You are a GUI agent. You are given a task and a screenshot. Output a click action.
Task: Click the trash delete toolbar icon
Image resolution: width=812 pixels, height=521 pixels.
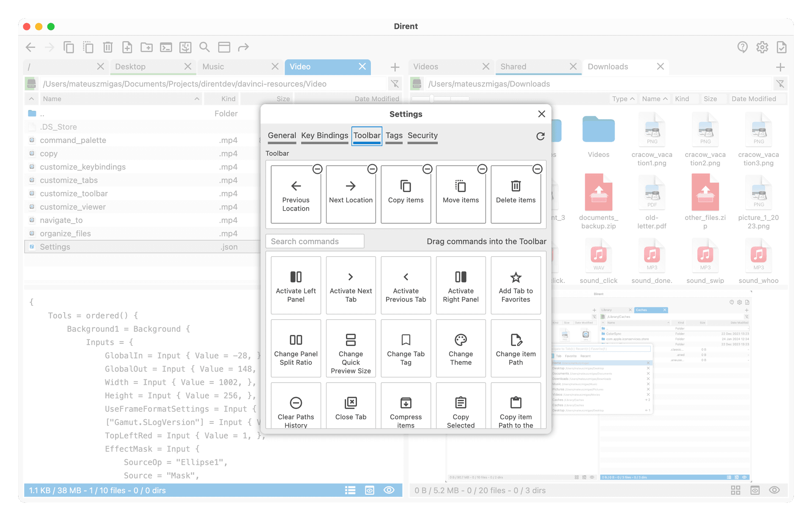coord(108,47)
